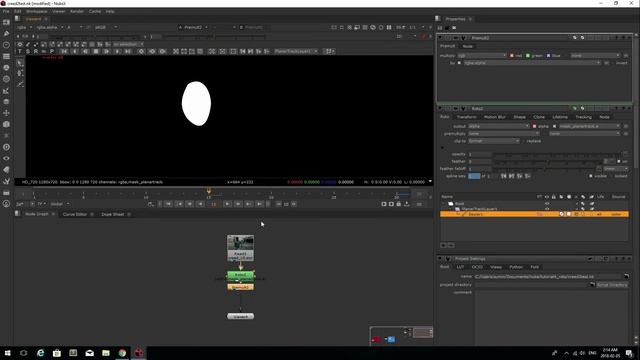The height and width of the screenshot is (360, 640).
Task: Toggle the green channel checkbox in Premult2
Action: click(528, 56)
